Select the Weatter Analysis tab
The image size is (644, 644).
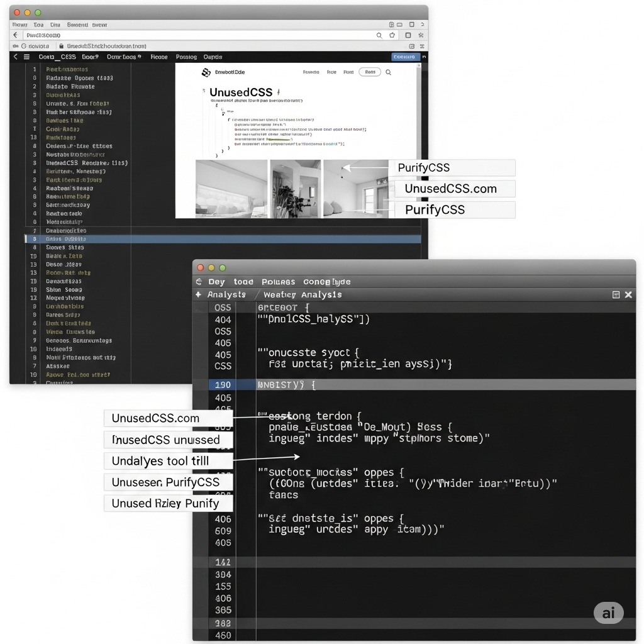point(303,294)
